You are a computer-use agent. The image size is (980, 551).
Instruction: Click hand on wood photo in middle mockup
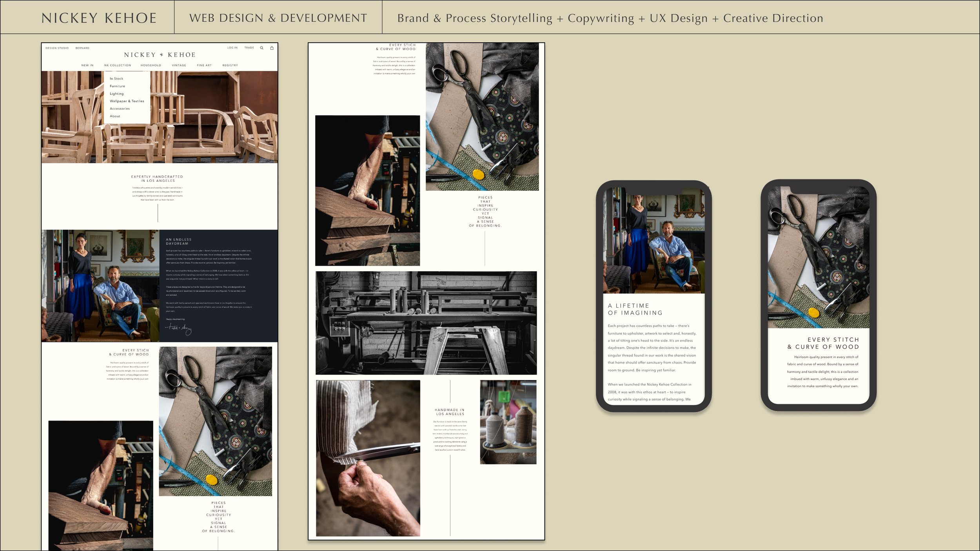(x=368, y=190)
